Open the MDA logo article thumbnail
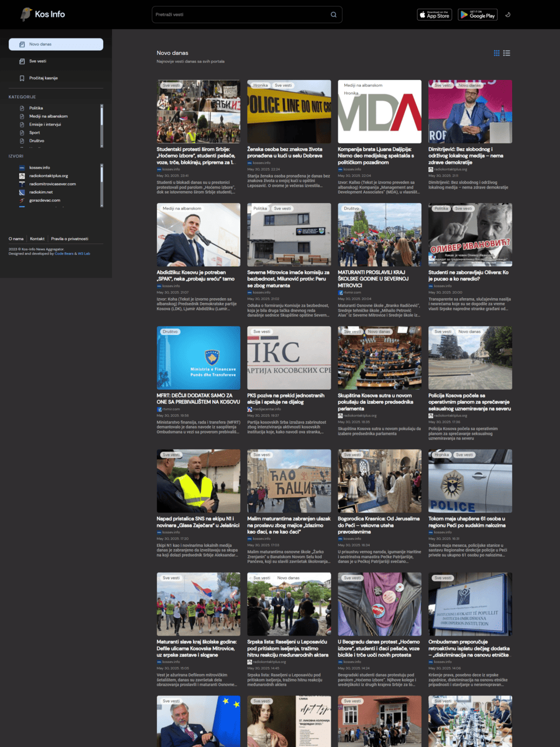Image resolution: width=560 pixels, height=747 pixels. pyautogui.click(x=380, y=111)
